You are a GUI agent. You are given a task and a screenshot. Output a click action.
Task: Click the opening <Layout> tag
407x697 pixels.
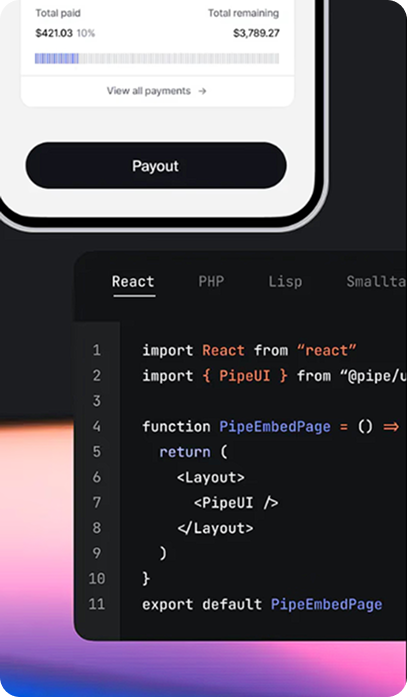point(211,477)
